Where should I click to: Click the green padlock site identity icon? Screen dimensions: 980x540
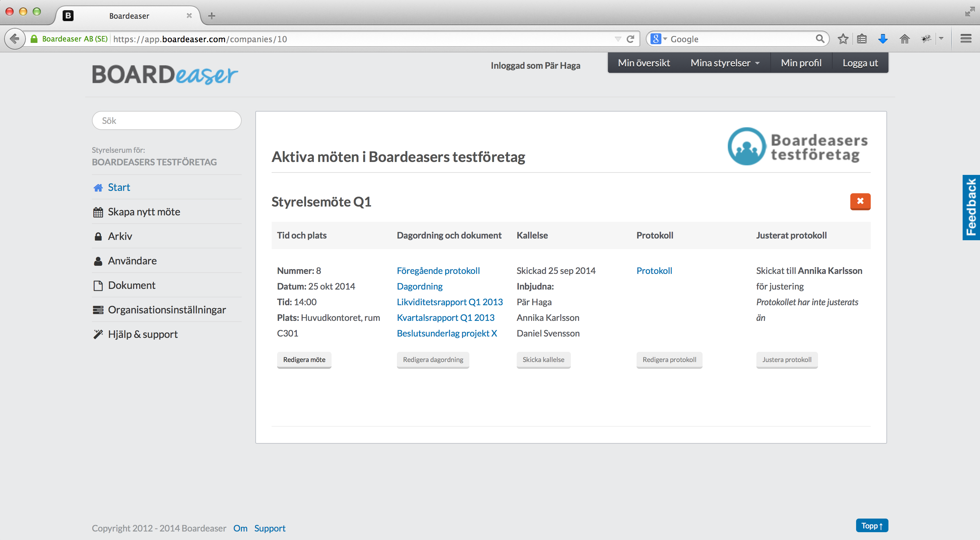[34, 39]
